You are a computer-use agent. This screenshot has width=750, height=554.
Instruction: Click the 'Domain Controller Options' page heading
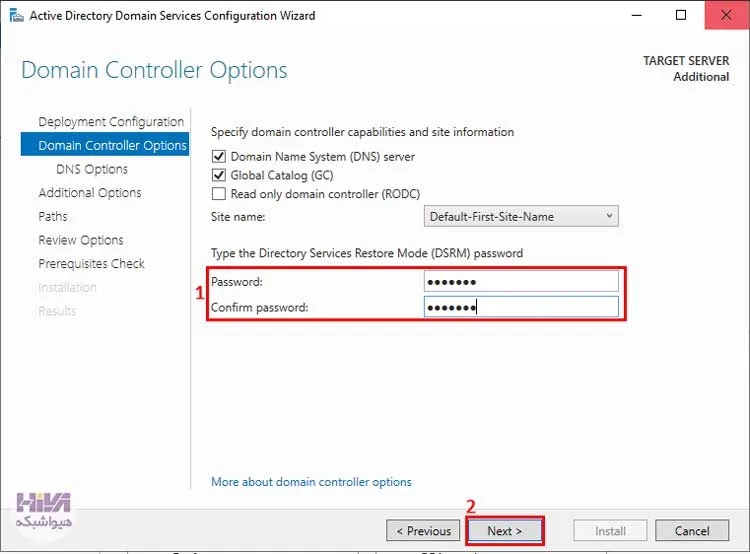(154, 70)
